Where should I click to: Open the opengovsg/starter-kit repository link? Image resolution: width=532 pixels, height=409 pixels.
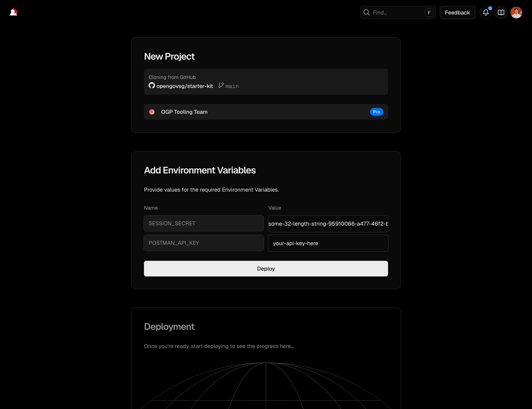185,86
